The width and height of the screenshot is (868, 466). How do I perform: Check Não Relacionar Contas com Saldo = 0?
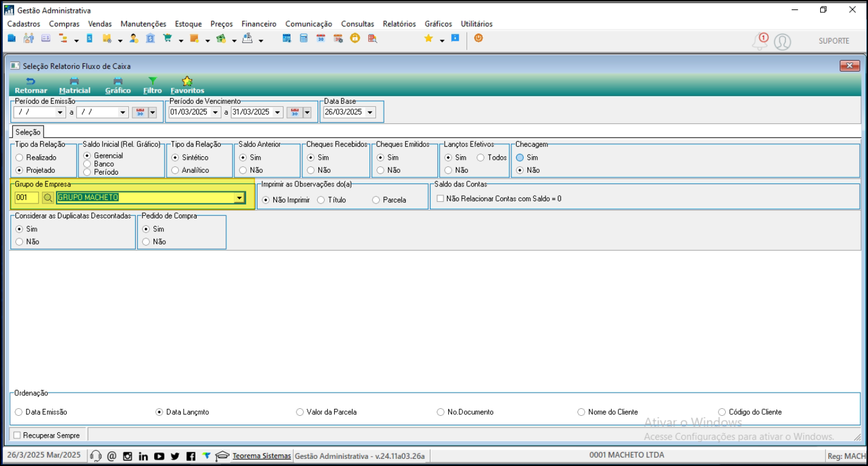(440, 199)
